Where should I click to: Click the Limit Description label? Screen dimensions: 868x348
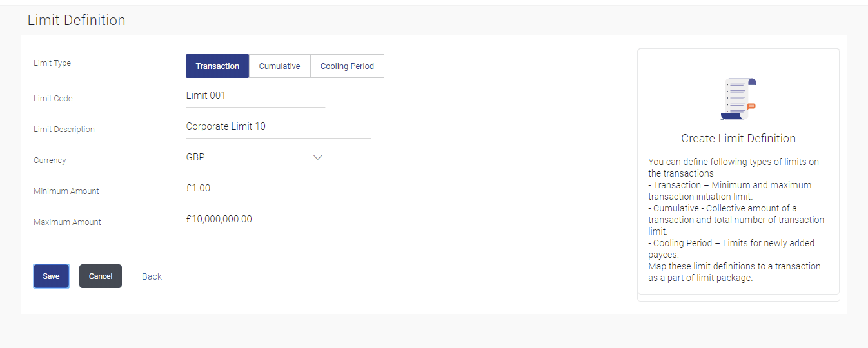(x=64, y=130)
